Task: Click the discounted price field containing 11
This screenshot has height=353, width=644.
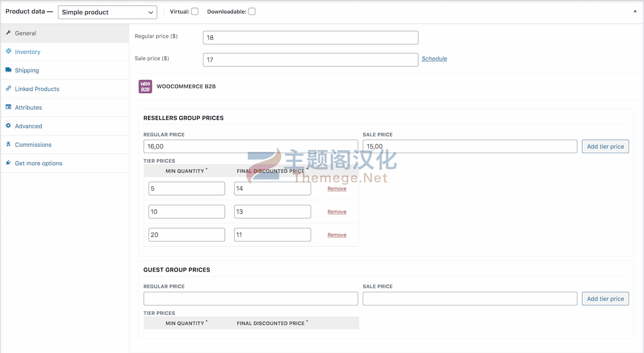Action: [272, 235]
